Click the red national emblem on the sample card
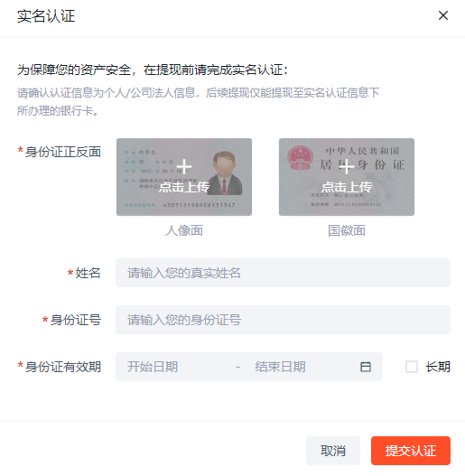 pyautogui.click(x=300, y=157)
